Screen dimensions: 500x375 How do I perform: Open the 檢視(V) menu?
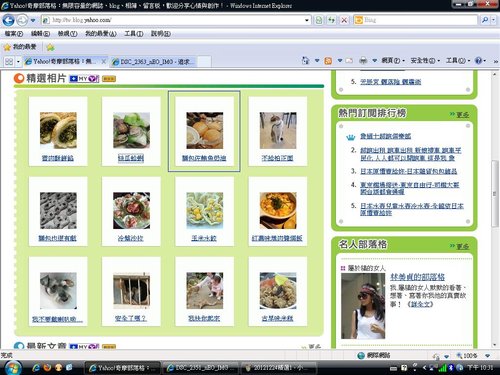[67, 34]
